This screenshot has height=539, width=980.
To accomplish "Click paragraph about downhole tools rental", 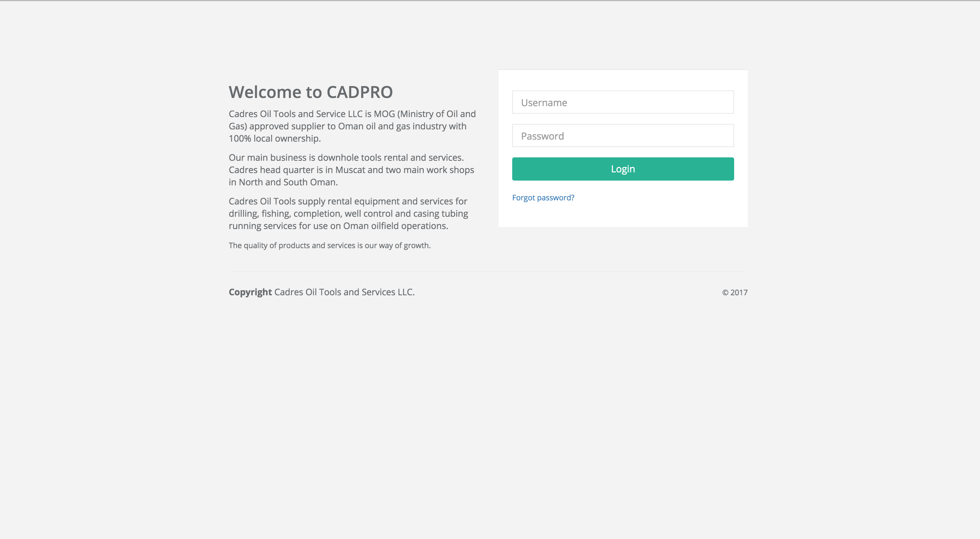I will (x=351, y=170).
